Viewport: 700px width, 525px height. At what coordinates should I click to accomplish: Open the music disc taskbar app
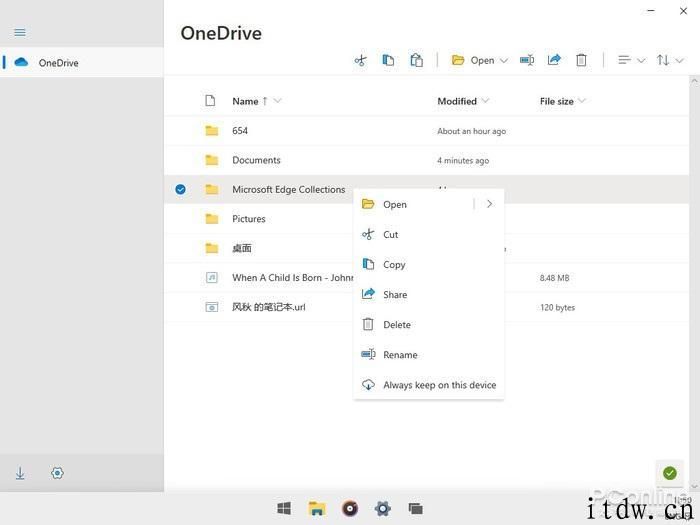[350, 508]
